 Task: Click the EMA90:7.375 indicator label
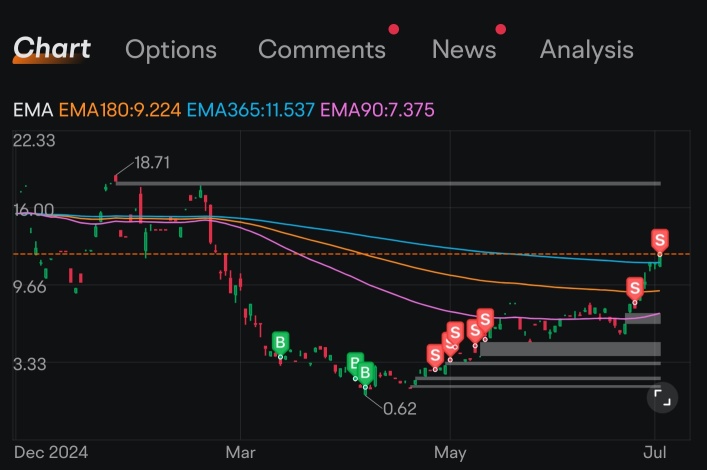click(377, 110)
